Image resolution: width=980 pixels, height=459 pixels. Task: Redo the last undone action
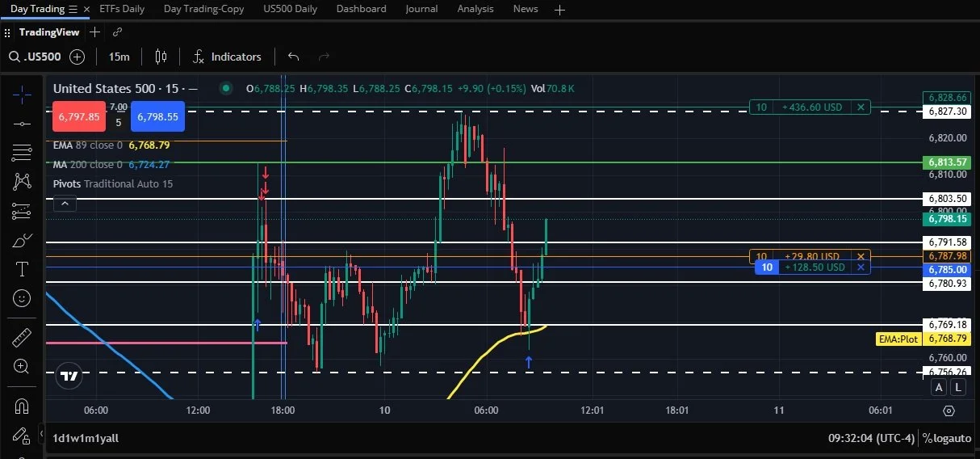325,57
